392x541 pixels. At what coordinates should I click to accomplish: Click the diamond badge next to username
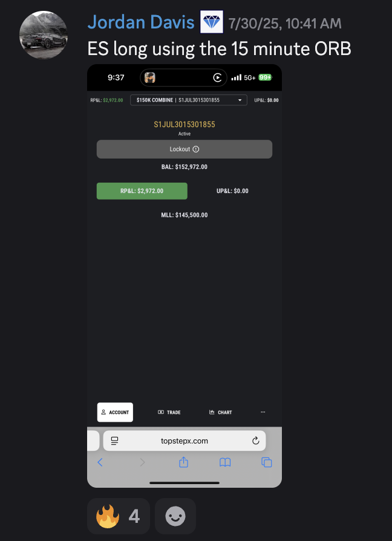pyautogui.click(x=212, y=22)
